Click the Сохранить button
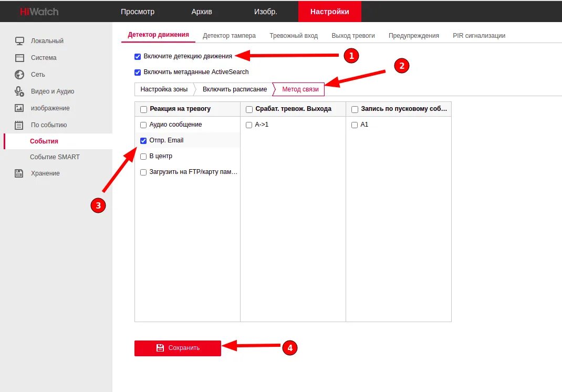562x392 pixels. (178, 348)
